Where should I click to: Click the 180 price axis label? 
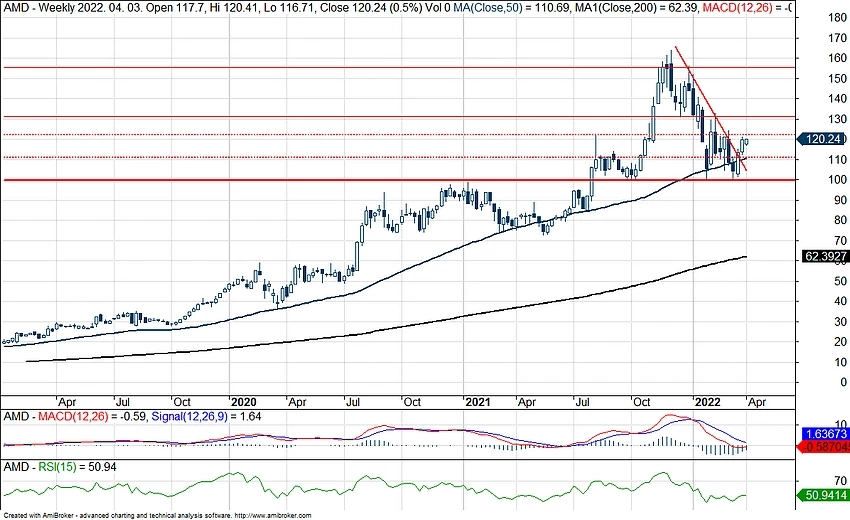(x=837, y=18)
